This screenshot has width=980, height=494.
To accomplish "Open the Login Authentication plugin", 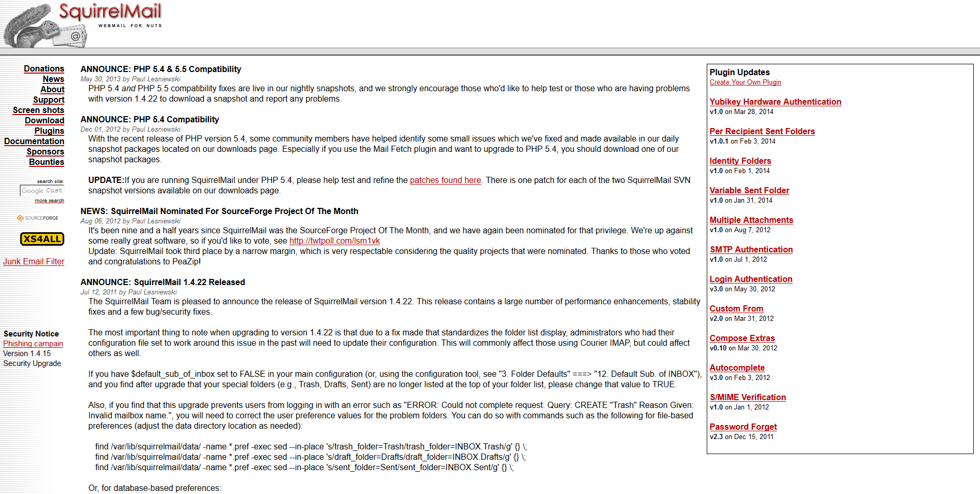I will point(751,279).
